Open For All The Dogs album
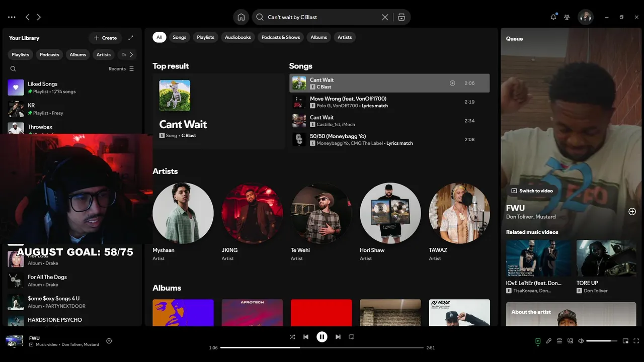The width and height of the screenshot is (644, 362). click(72, 281)
